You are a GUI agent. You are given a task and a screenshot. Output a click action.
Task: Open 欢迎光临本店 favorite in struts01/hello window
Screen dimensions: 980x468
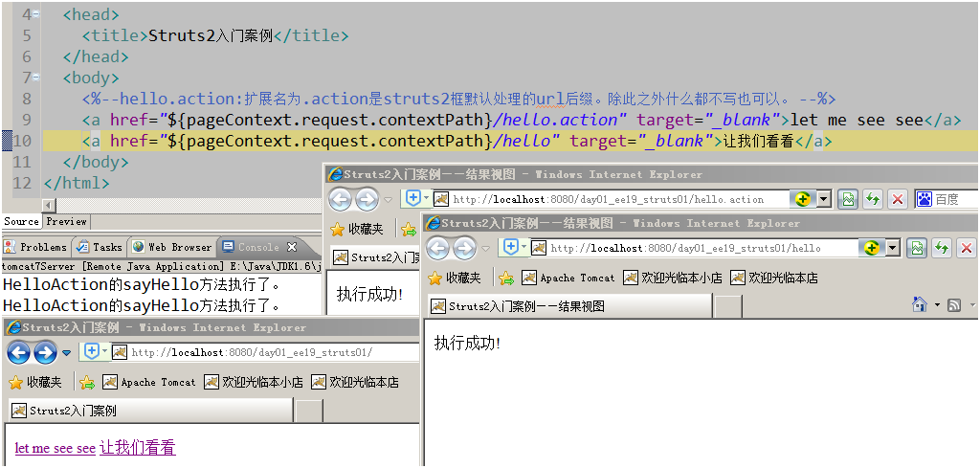tap(774, 278)
